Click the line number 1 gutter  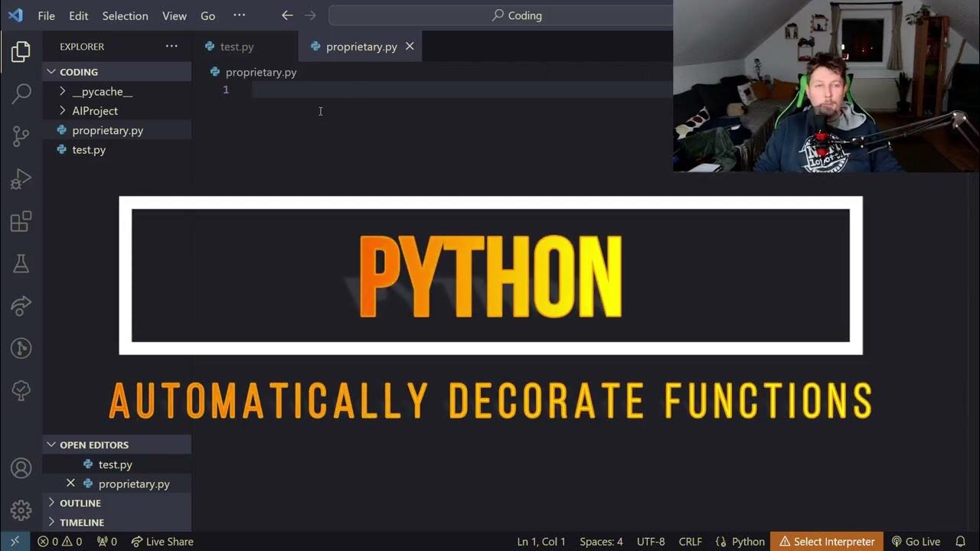pos(226,90)
